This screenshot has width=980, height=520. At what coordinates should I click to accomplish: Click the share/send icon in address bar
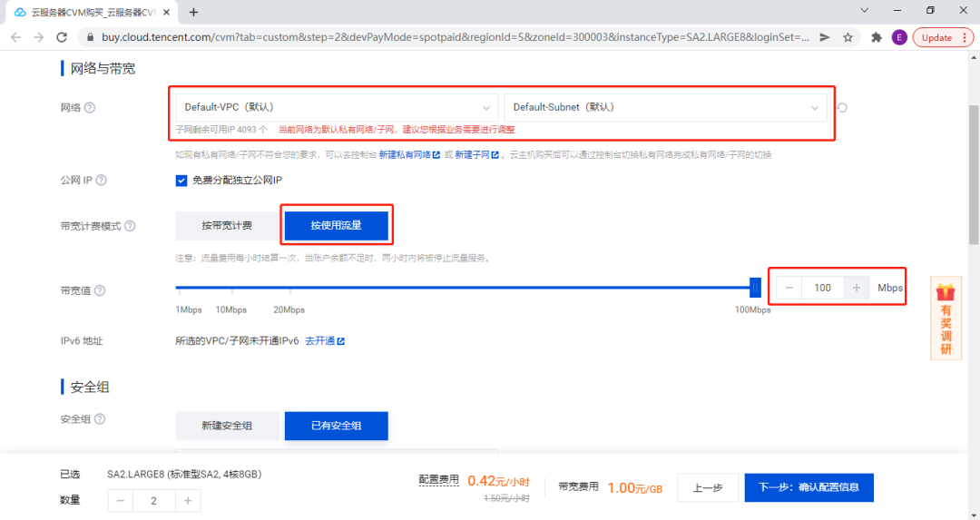tap(825, 37)
